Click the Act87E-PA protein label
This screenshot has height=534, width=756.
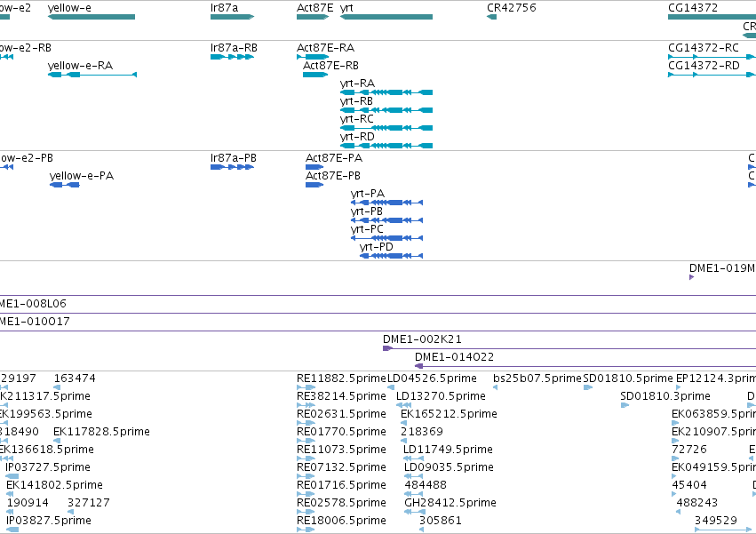point(334,158)
